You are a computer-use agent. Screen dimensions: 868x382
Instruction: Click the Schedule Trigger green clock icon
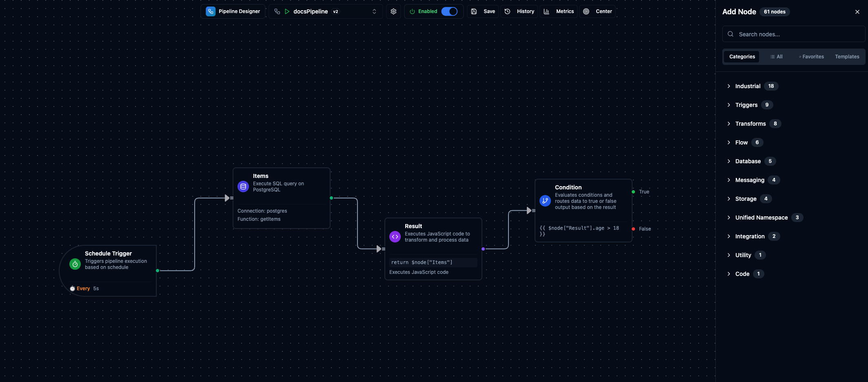[x=75, y=264]
